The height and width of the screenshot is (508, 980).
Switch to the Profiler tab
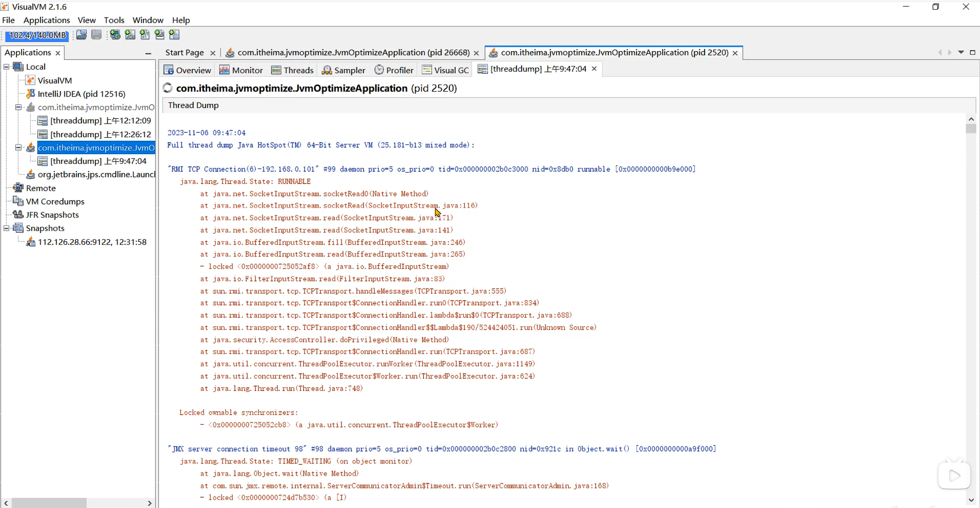point(394,70)
